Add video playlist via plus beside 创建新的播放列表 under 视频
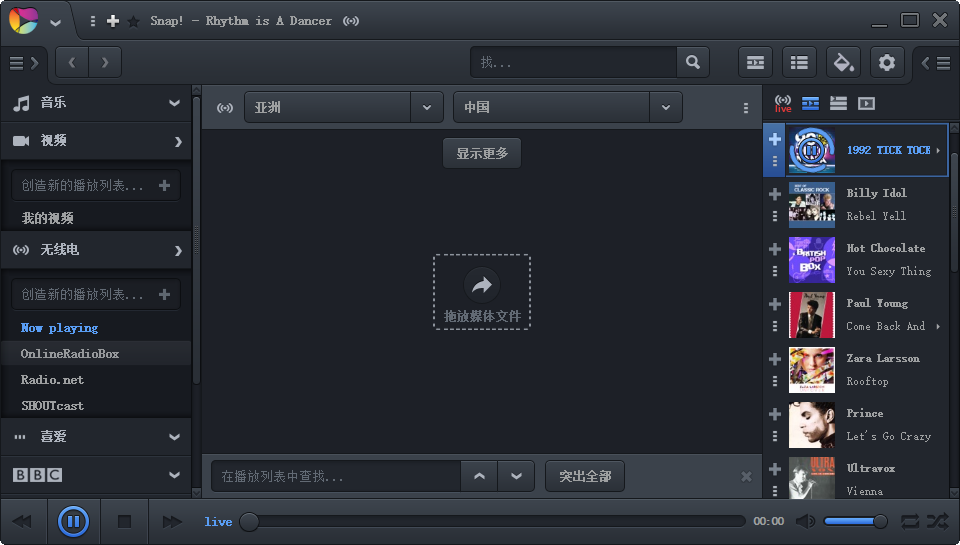 coord(164,186)
